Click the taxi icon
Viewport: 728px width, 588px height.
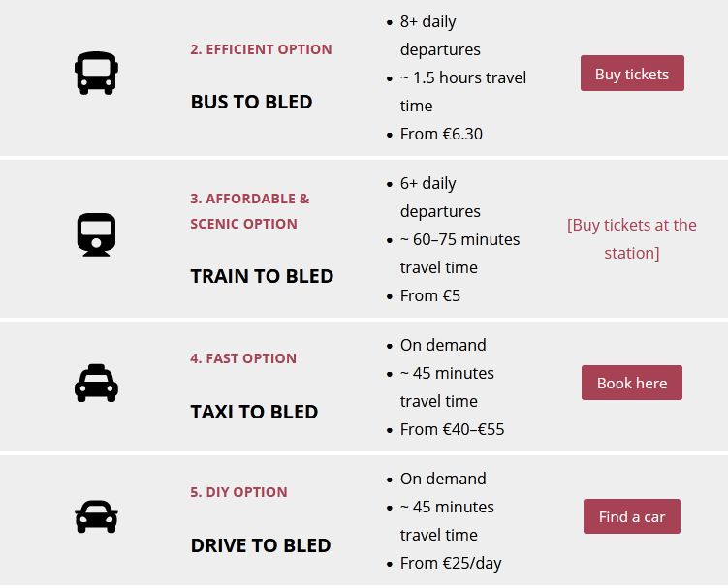[x=96, y=383]
